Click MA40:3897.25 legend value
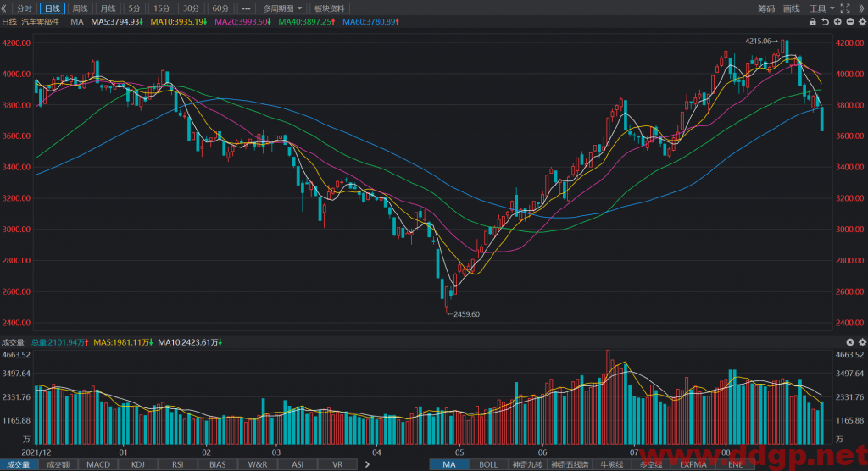The width and height of the screenshot is (868, 471). pos(307,21)
